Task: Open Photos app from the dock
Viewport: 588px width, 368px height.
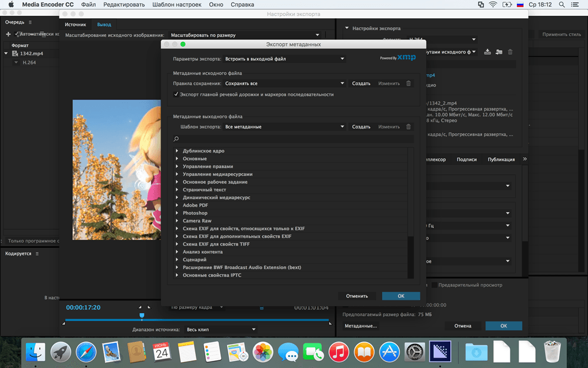Action: pyautogui.click(x=262, y=352)
